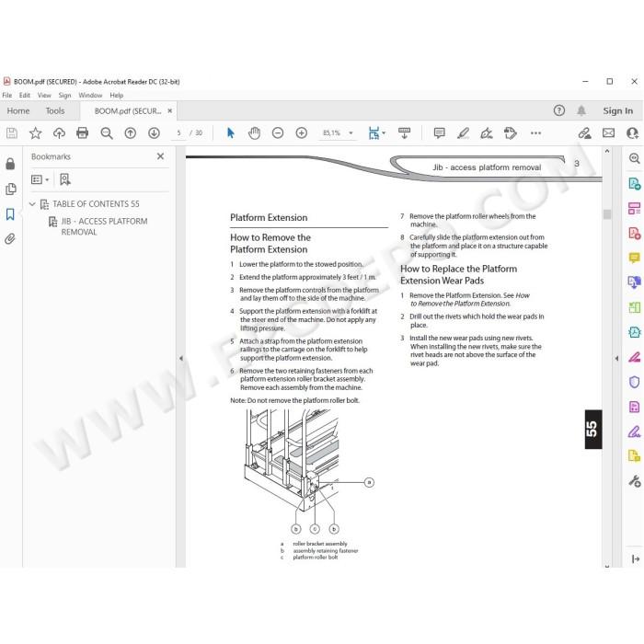This screenshot has width=644, height=644.
Task: Open Fill & Sign tool in right pane
Action: [635, 431]
